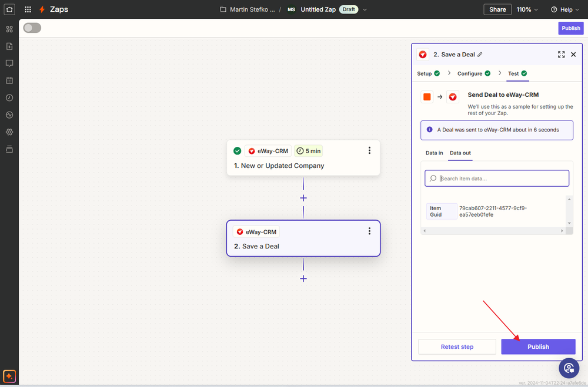Click the Draft status badge

348,9
